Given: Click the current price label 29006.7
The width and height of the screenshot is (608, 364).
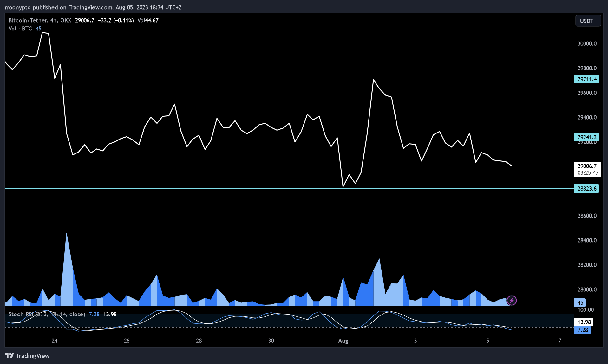Looking at the screenshot, I should [587, 166].
